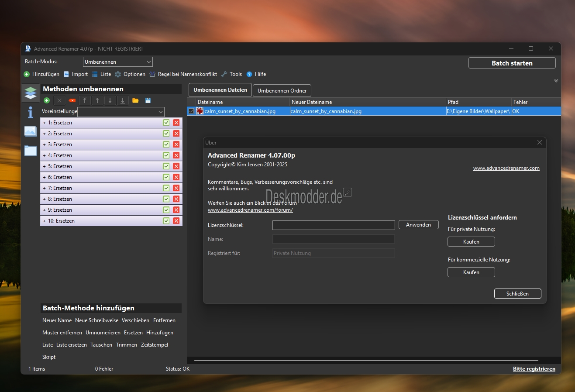
Task: Open the Hilfe menu
Action: coord(256,74)
